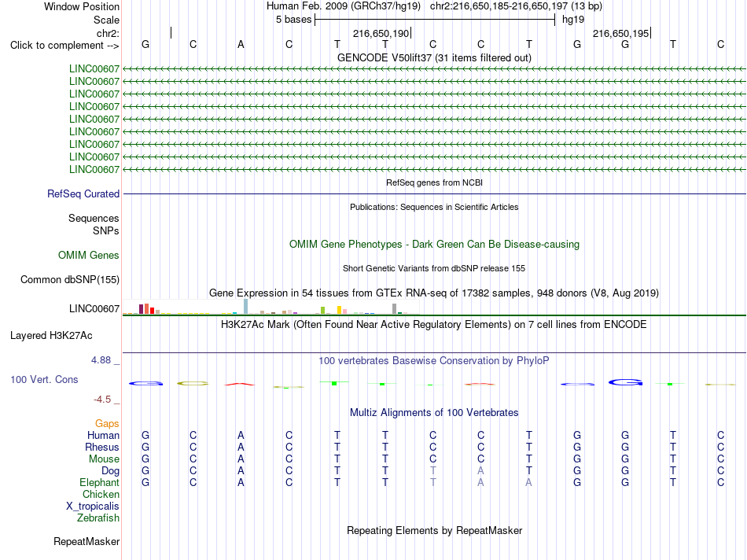Click the 'Mouse' alignment row label
Screen dimensions: 747x560
105,459
